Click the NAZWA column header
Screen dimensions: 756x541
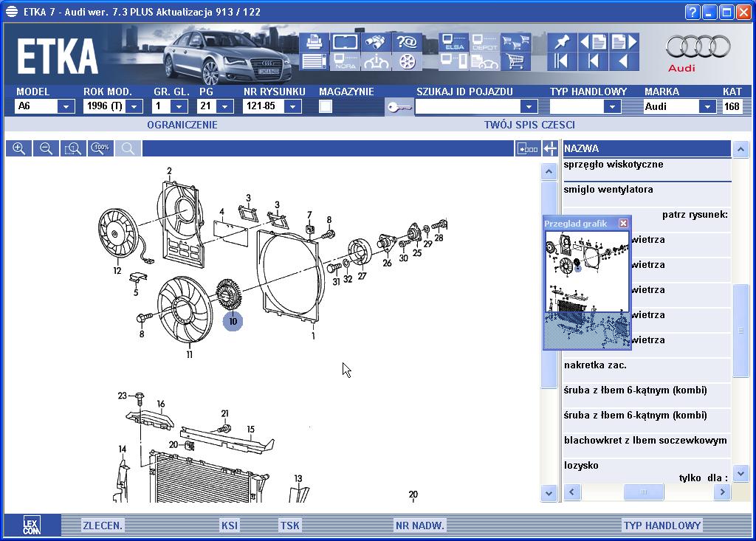[646, 148]
